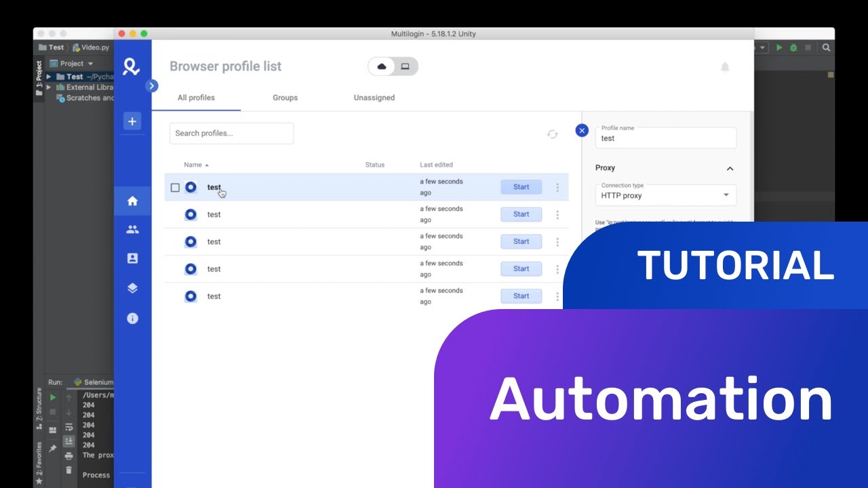Focus the Search profiles field
868x488 pixels.
click(231, 133)
